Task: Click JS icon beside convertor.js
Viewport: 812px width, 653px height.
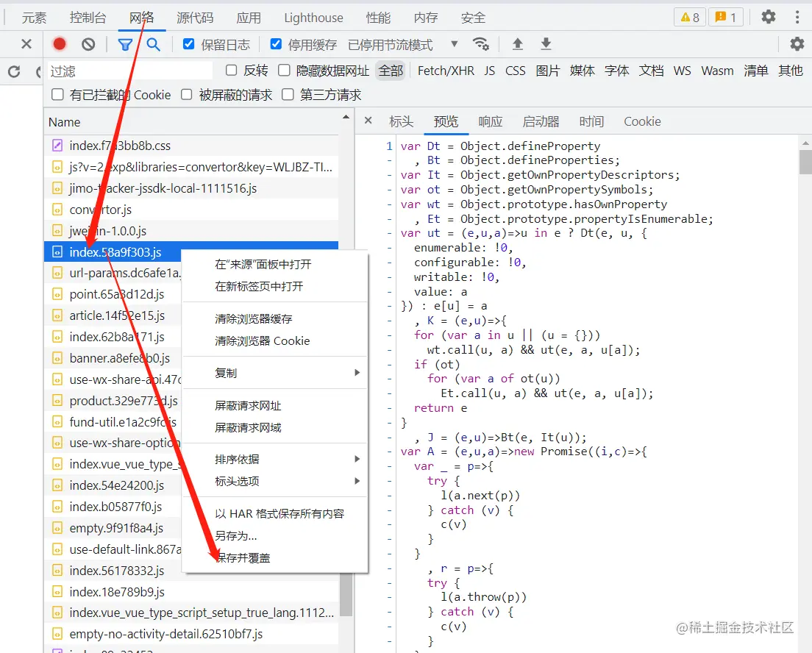Action: (57, 210)
